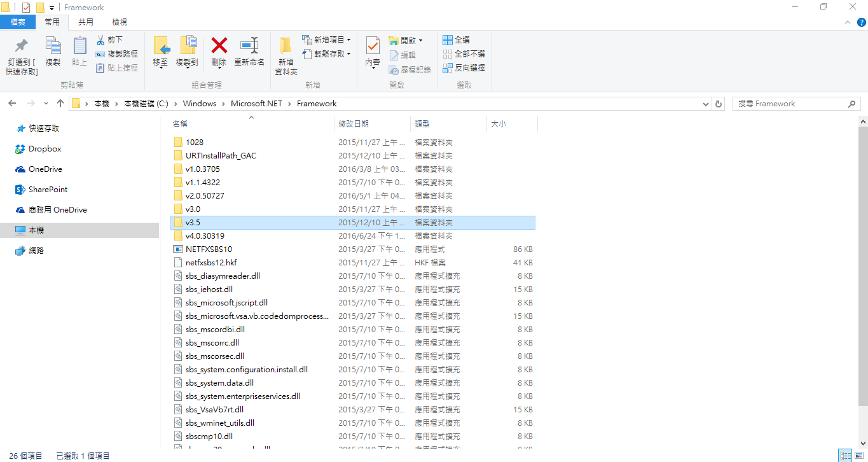Sort by the Date Modified (修改日期) column
The height and width of the screenshot is (462, 868).
[x=372, y=124]
